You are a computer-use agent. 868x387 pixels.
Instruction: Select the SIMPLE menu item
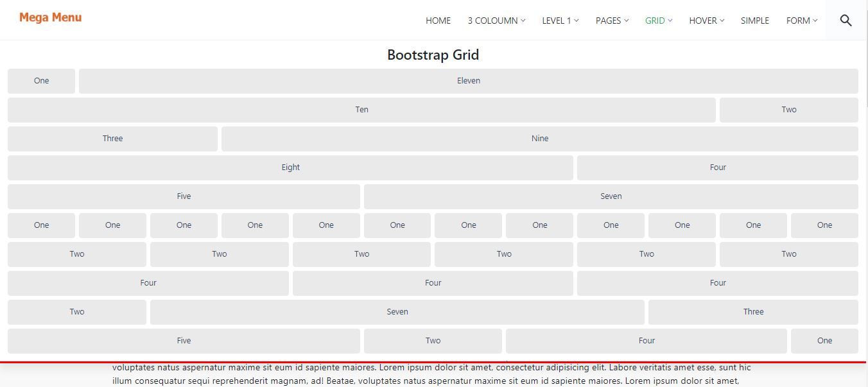[x=754, y=21]
